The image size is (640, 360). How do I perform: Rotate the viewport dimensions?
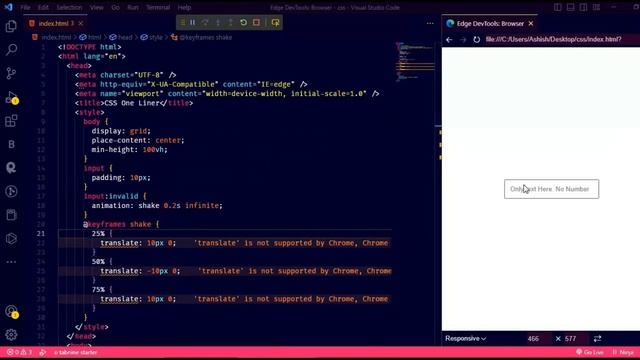click(598, 338)
